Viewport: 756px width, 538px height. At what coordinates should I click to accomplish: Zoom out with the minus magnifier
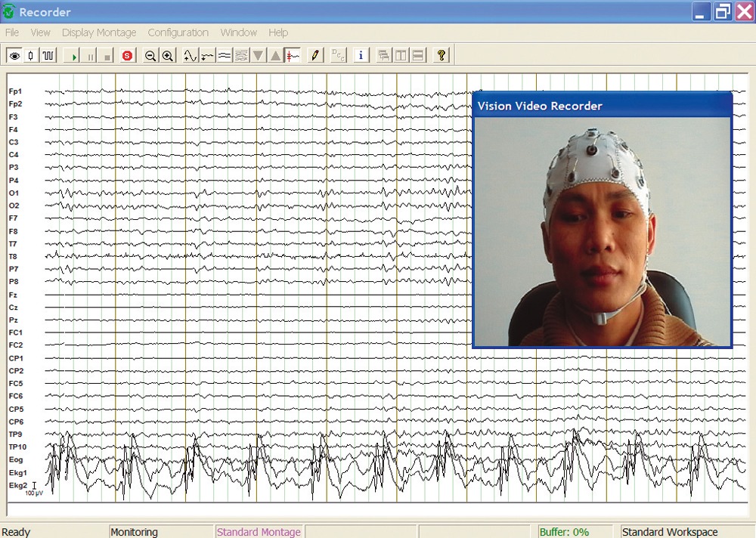[x=150, y=55]
